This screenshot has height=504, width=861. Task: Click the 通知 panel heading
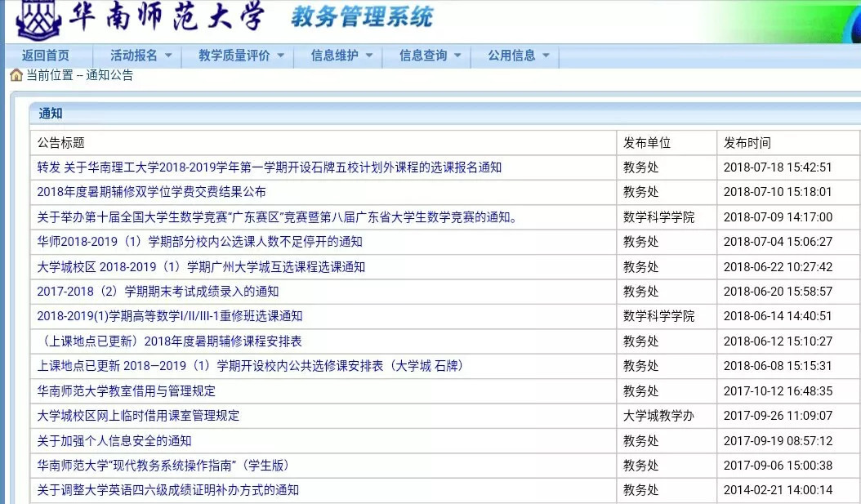pyautogui.click(x=51, y=114)
